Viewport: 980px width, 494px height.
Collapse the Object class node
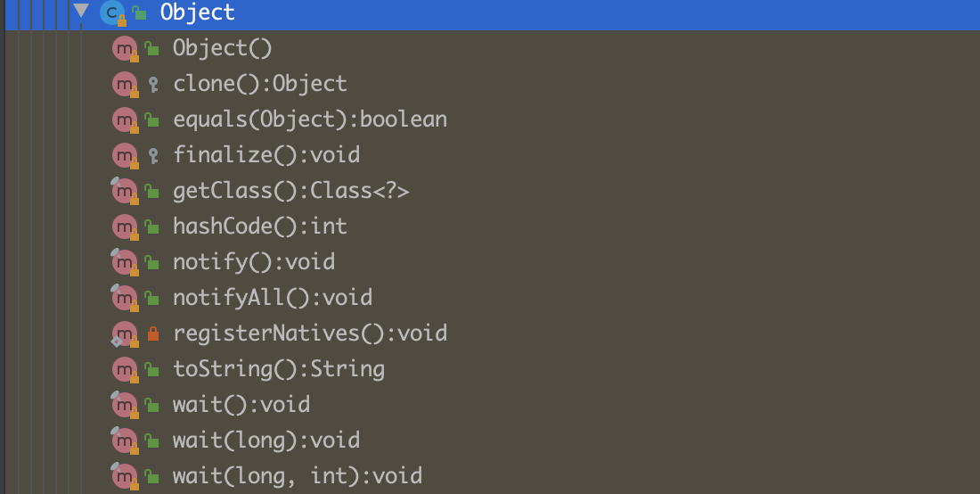(82, 12)
